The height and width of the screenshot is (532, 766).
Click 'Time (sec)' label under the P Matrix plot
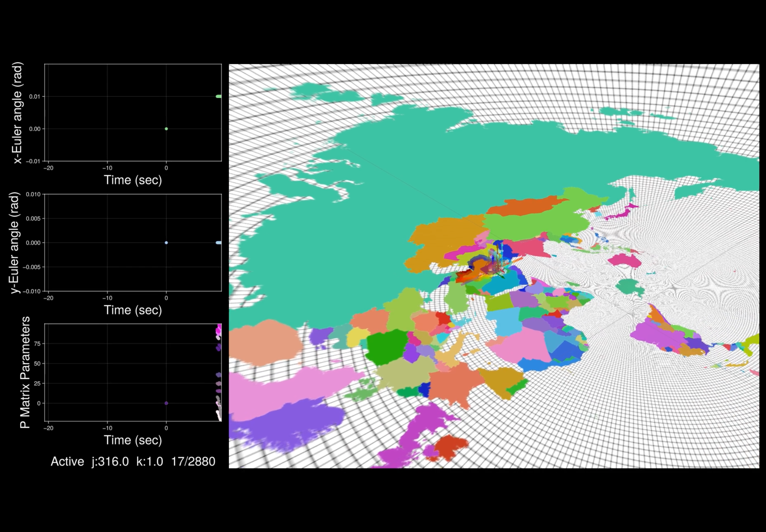coord(133,440)
